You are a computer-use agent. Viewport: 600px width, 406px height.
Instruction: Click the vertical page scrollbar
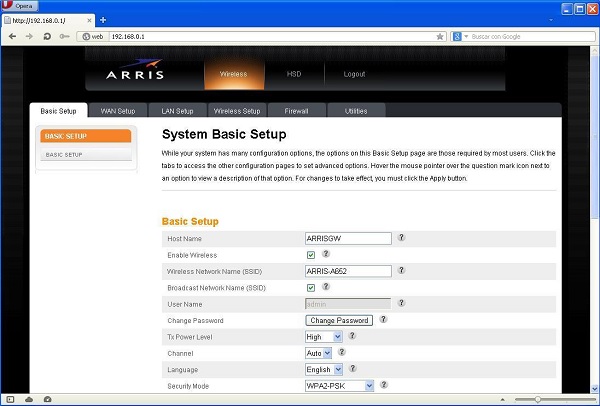click(x=595, y=138)
